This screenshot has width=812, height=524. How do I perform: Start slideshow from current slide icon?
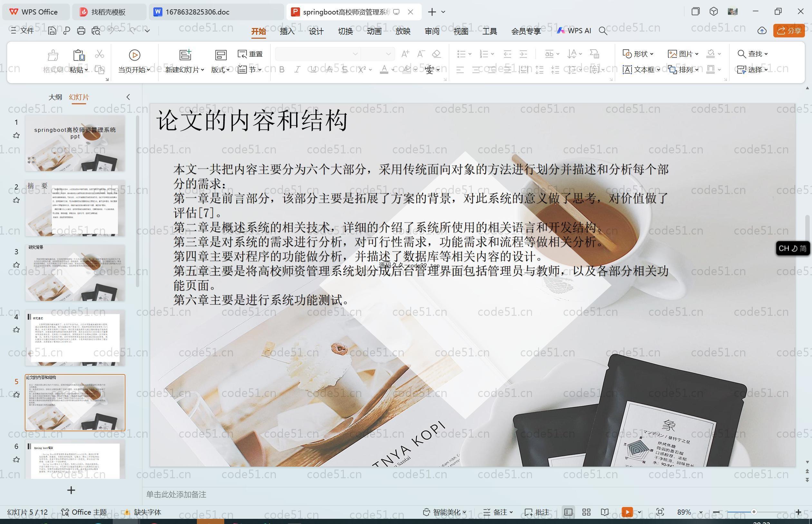(x=134, y=55)
